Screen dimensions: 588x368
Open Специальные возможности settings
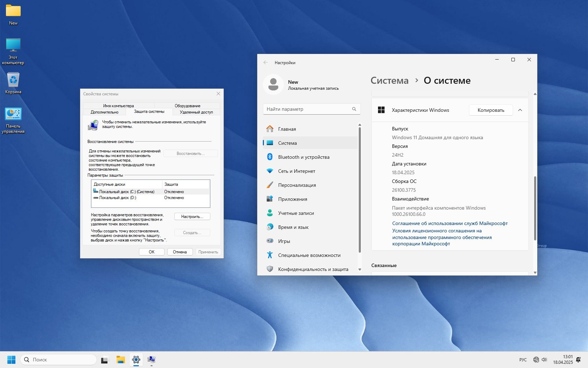coord(309,255)
